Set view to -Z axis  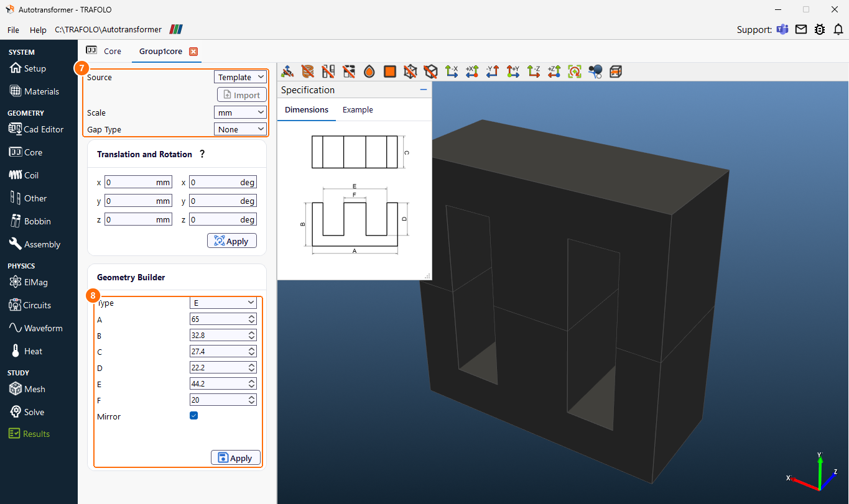pos(534,71)
